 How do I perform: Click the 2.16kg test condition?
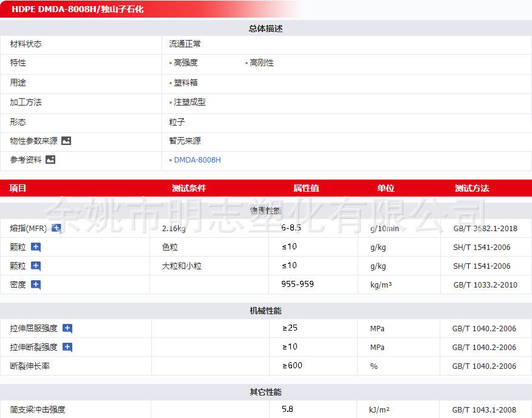(174, 229)
